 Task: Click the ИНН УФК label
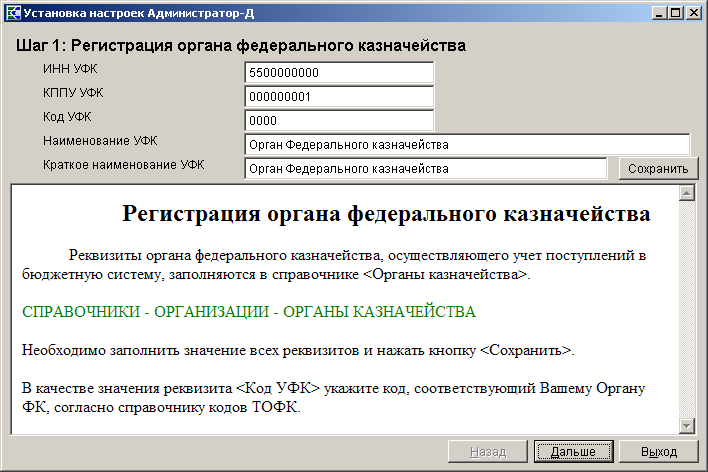70,69
